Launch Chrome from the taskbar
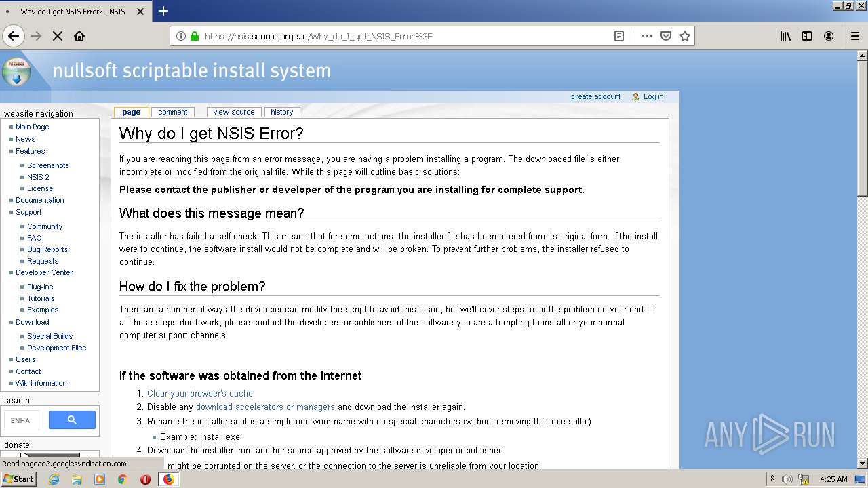Viewport: 868px width, 488px height. click(x=123, y=479)
